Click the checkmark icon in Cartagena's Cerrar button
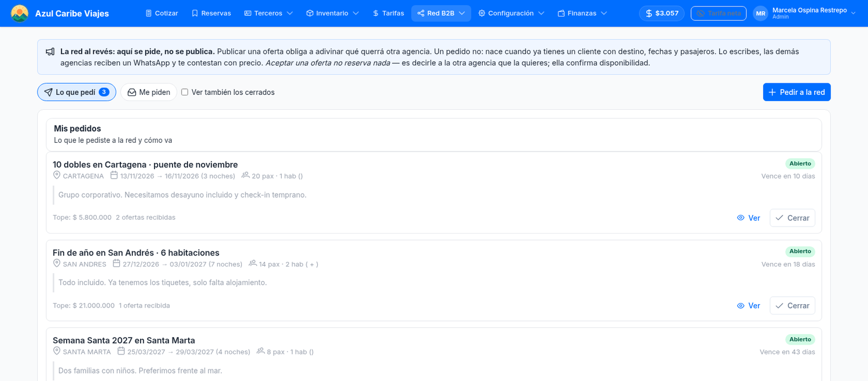Image resolution: width=868 pixels, height=381 pixels. point(779,218)
